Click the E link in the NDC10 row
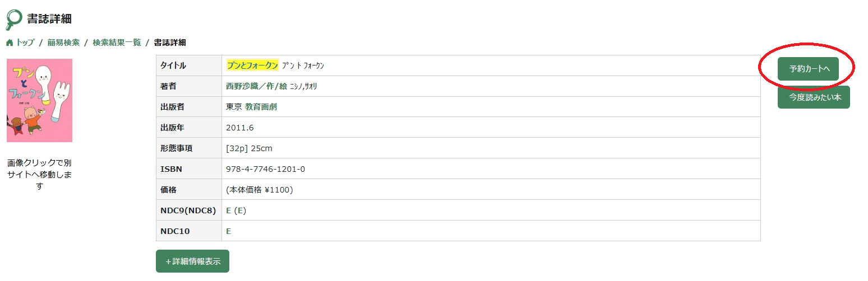This screenshot has width=868, height=281. click(x=229, y=231)
